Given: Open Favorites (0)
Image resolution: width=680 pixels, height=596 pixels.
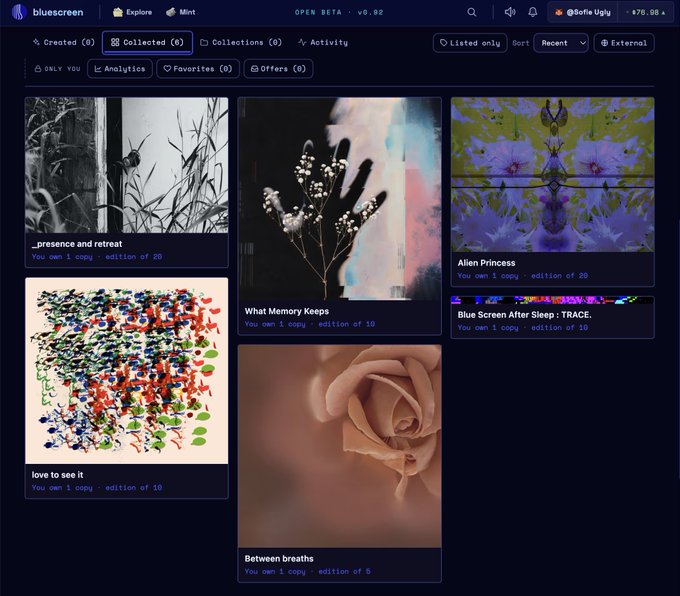Looking at the screenshot, I should [198, 69].
